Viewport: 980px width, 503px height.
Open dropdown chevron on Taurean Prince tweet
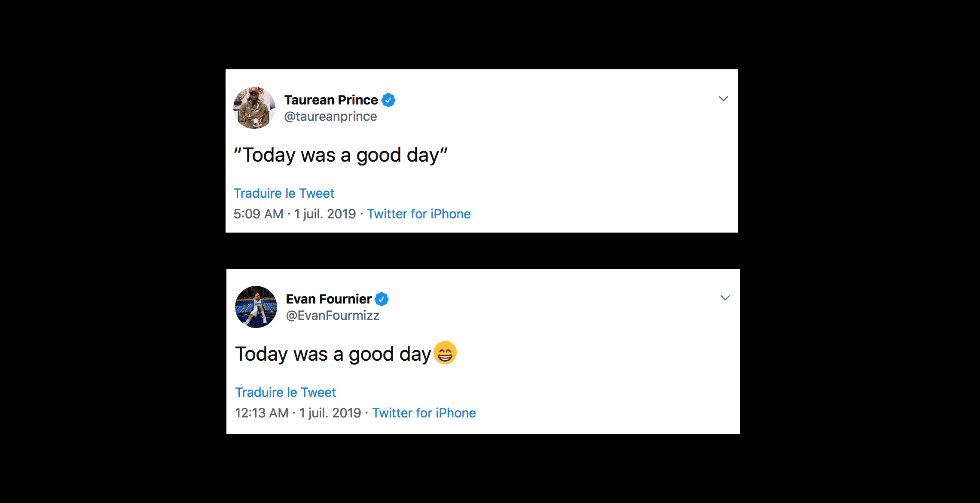click(723, 99)
